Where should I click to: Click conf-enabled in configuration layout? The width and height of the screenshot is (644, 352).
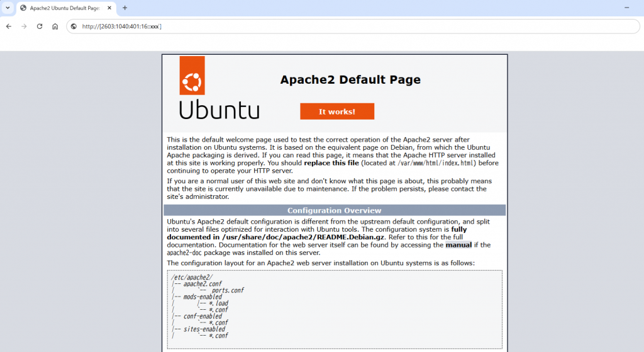click(203, 316)
